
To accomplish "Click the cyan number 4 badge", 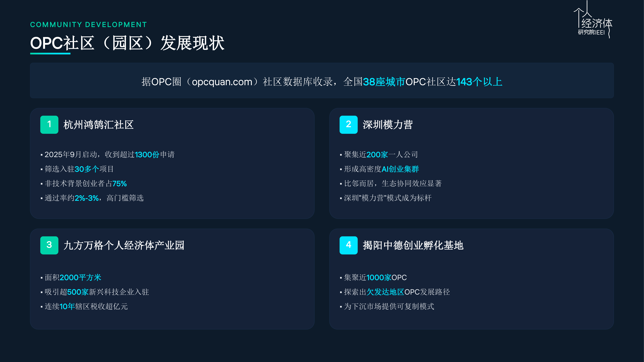I will [x=348, y=245].
